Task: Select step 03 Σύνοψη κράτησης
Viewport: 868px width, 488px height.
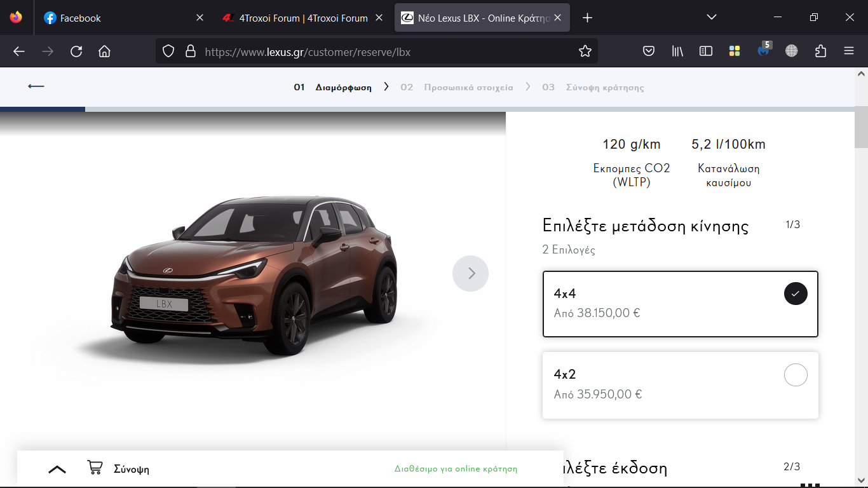Action: 593,88
